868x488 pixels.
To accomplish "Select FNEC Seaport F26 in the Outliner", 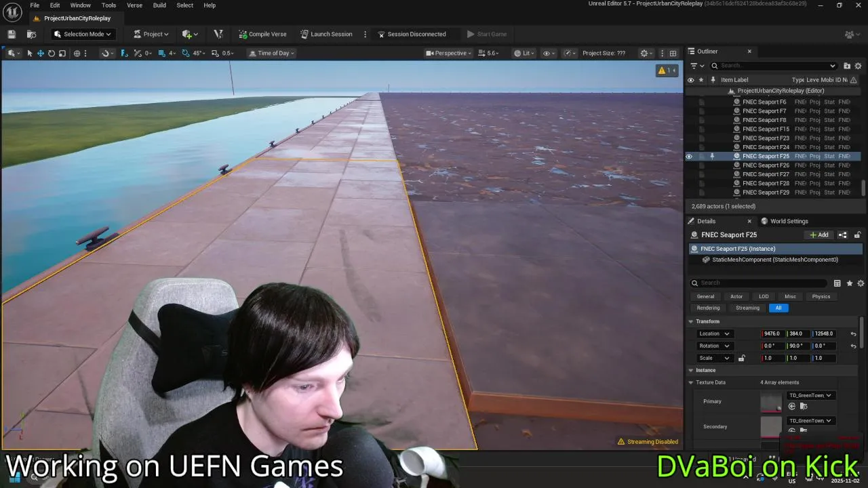I will click(x=766, y=165).
